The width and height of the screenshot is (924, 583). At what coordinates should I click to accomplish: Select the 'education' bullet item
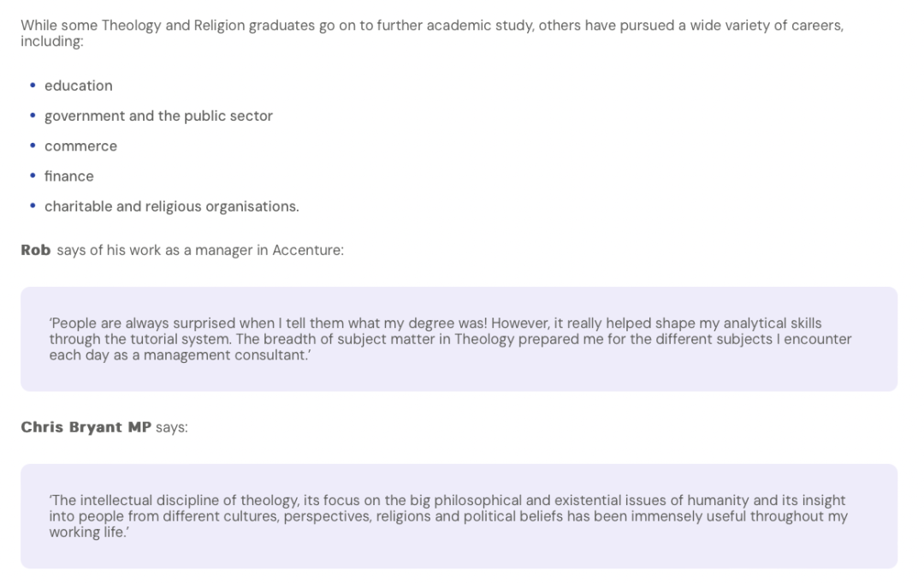coord(79,86)
